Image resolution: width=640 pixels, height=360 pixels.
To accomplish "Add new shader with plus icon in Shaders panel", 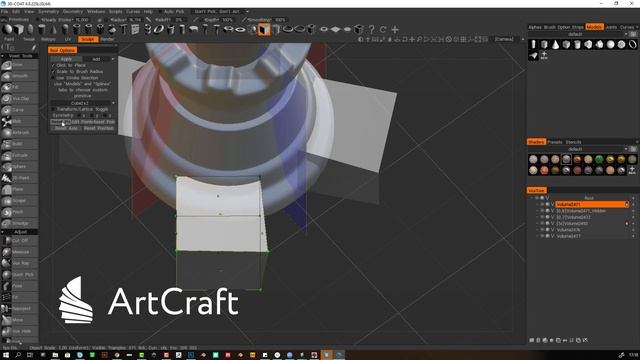I will (632, 170).
